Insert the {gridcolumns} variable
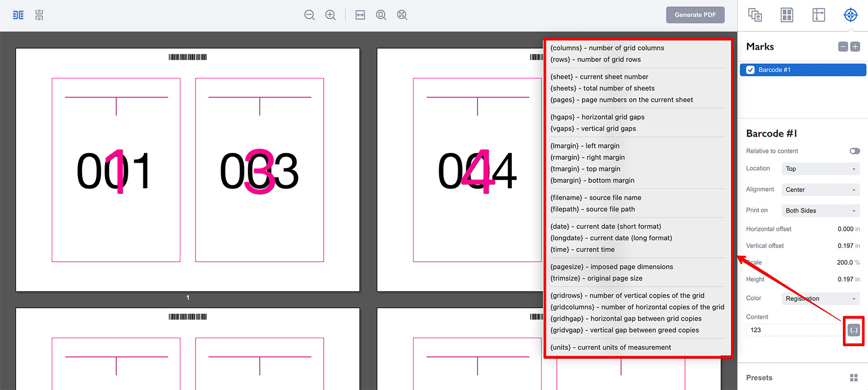868x390 pixels. click(637, 307)
